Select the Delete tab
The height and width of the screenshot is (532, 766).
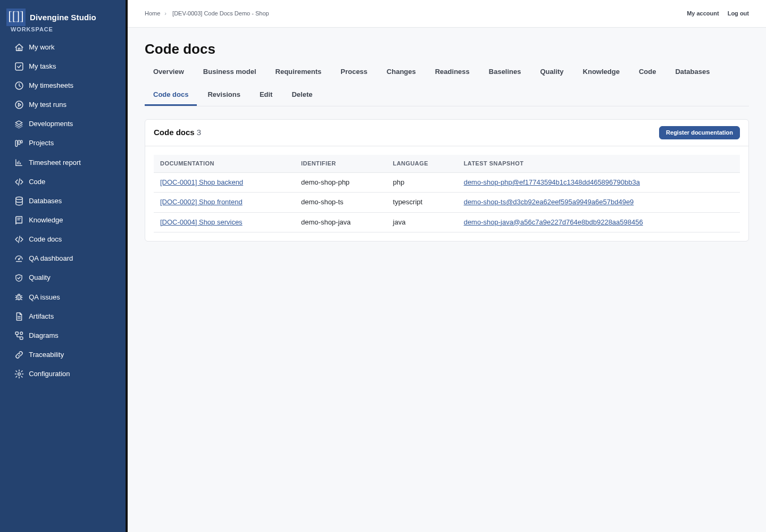[302, 95]
